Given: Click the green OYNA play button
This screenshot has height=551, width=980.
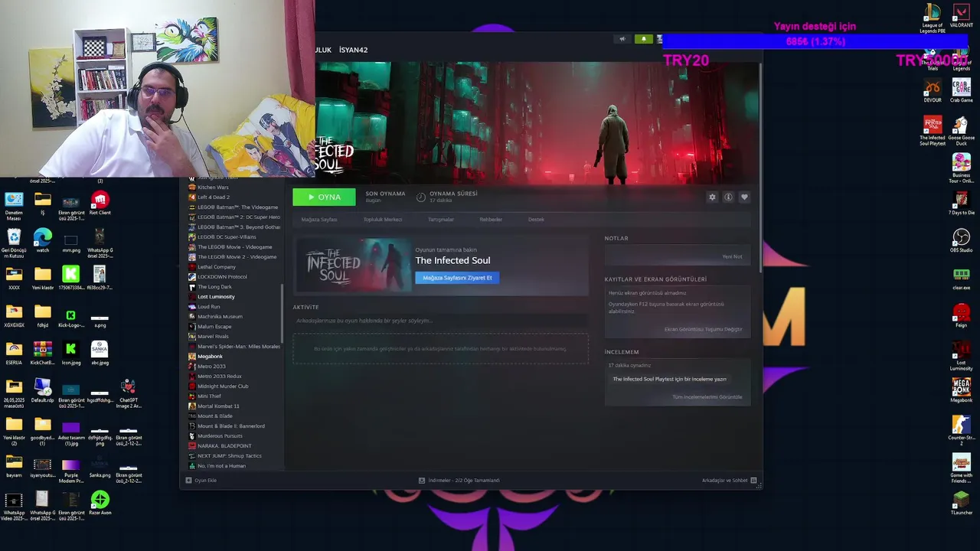Looking at the screenshot, I should (324, 197).
